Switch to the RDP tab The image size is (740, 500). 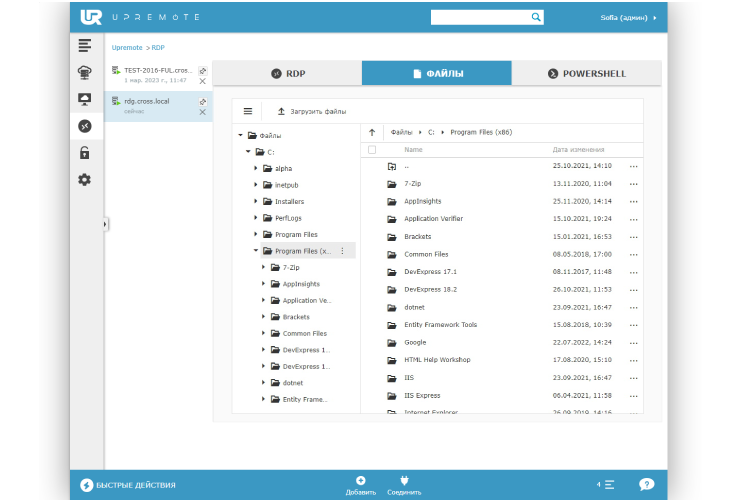click(288, 73)
